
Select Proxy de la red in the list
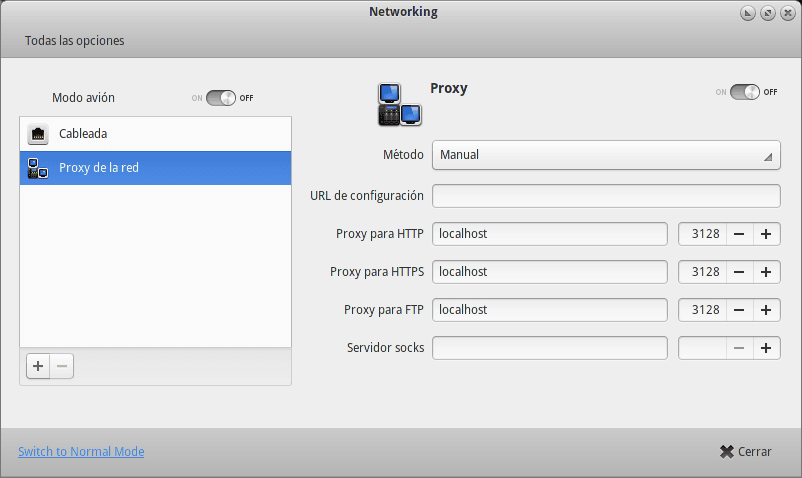(x=155, y=168)
